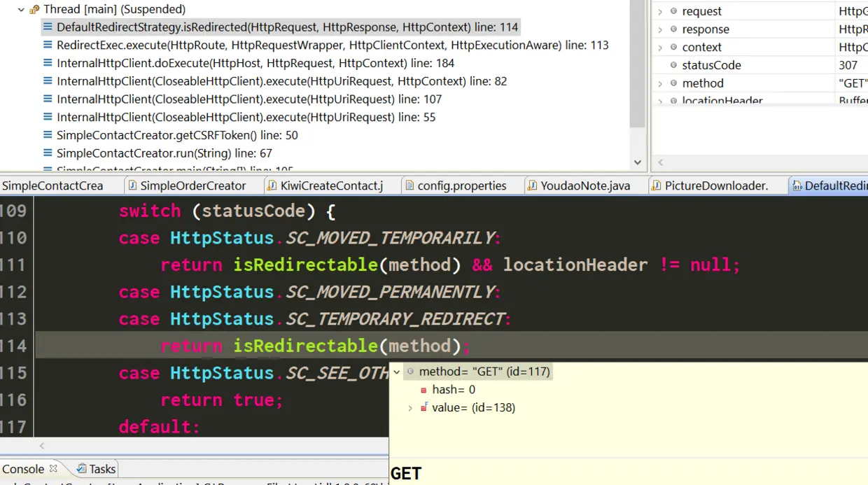
Task: Select the execute(HttpUriRequest) line 107 frame
Action: [249, 99]
